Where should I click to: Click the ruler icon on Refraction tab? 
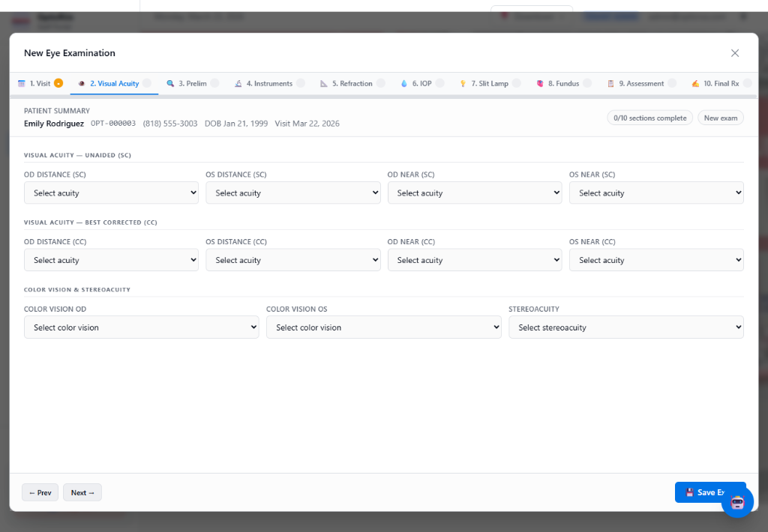pyautogui.click(x=324, y=83)
